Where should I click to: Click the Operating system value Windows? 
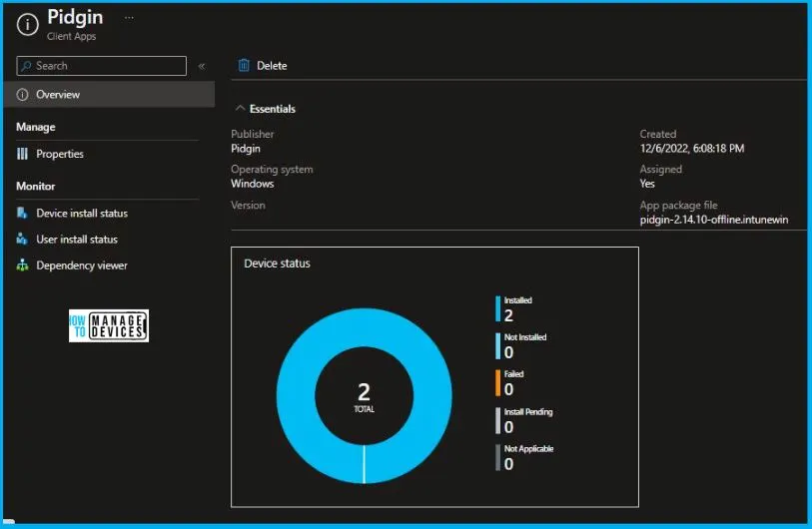coord(253,184)
